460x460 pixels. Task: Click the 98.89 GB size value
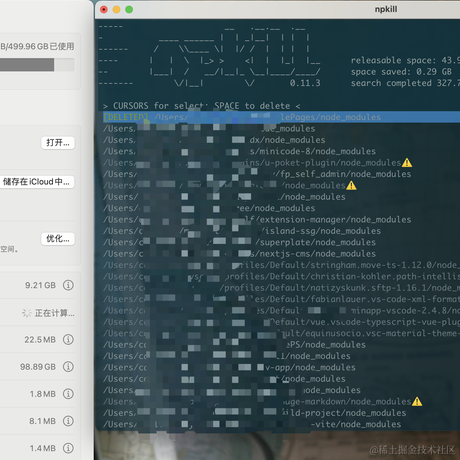[x=38, y=367]
